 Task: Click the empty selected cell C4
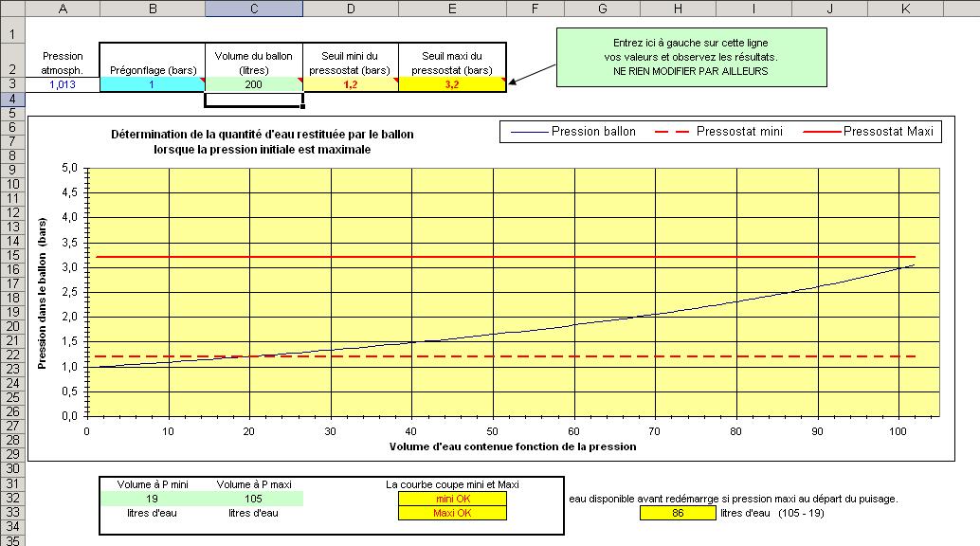[x=254, y=100]
